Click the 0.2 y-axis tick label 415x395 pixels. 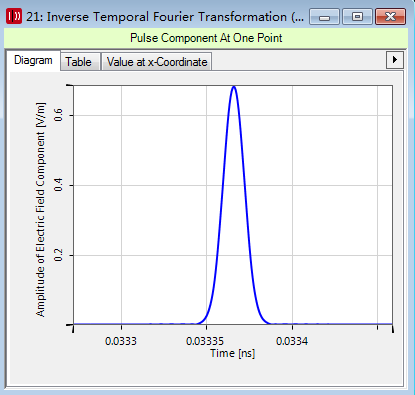58,255
